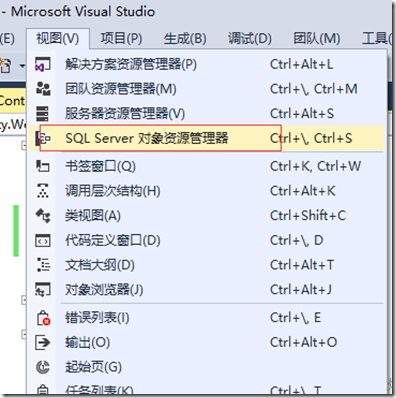
Task: Click the Ctrl+Alt+L shortcut text
Action: click(302, 64)
